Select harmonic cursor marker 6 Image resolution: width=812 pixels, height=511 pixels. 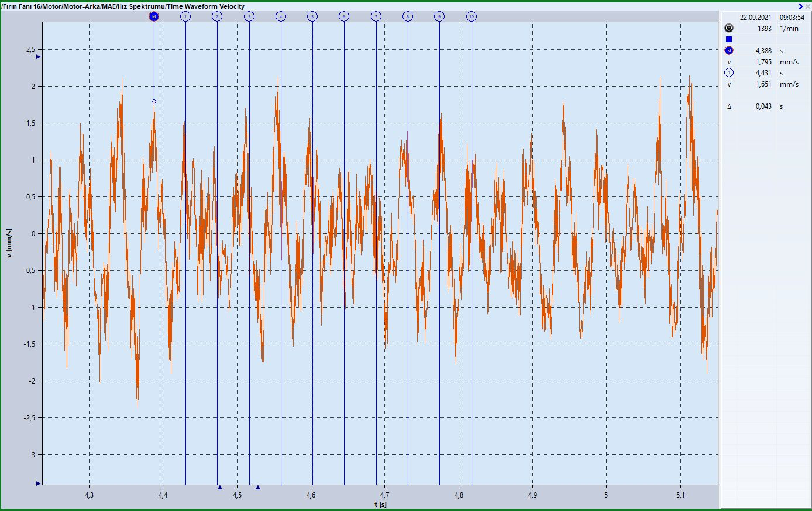[344, 16]
